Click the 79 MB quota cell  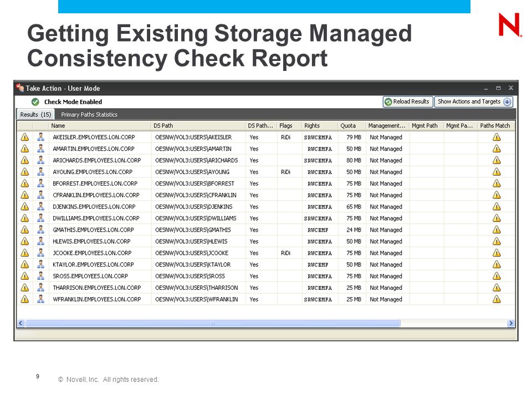354,137
